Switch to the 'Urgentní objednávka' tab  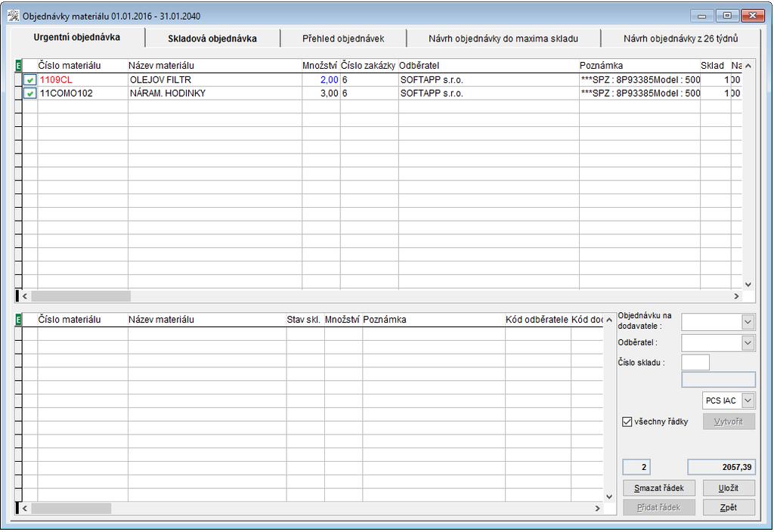click(76, 38)
